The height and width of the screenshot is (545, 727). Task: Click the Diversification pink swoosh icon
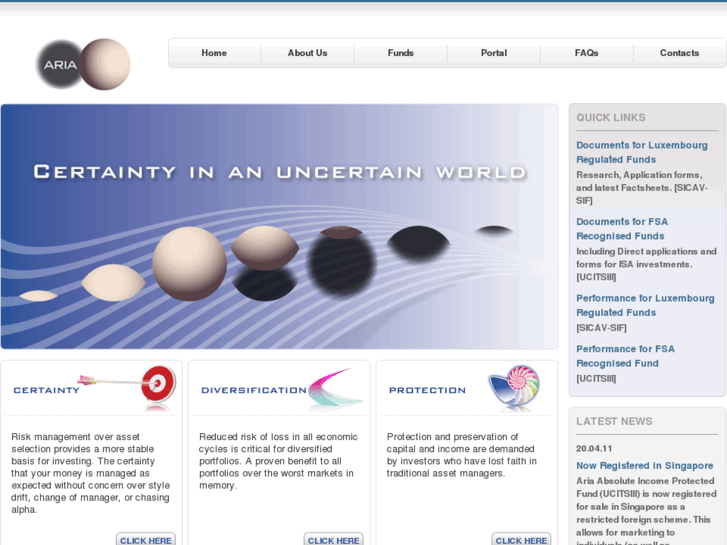pyautogui.click(x=336, y=389)
